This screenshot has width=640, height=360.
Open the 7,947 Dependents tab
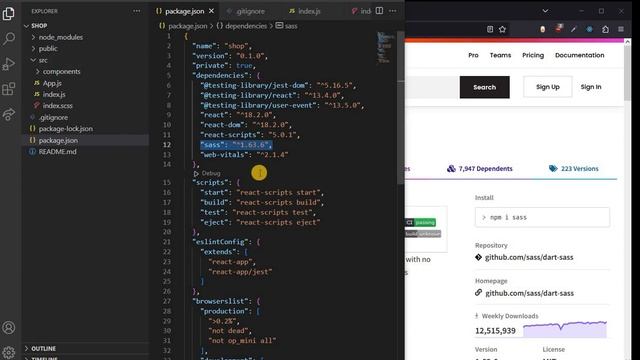[480, 169]
